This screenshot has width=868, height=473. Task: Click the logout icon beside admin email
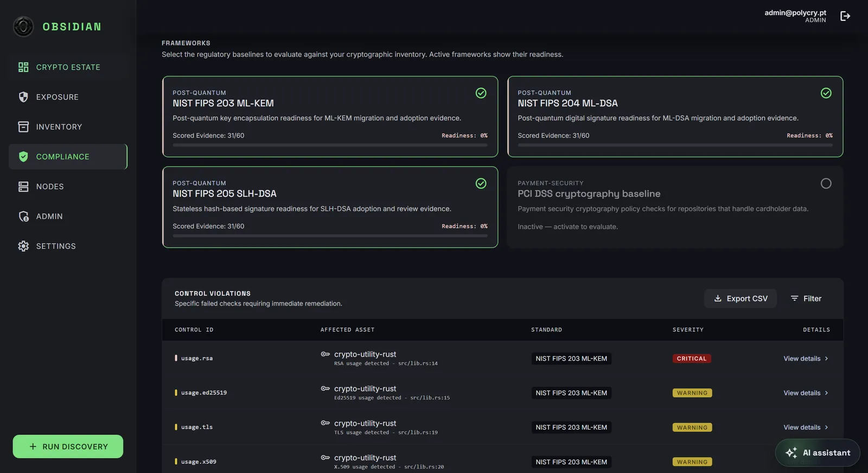click(845, 16)
